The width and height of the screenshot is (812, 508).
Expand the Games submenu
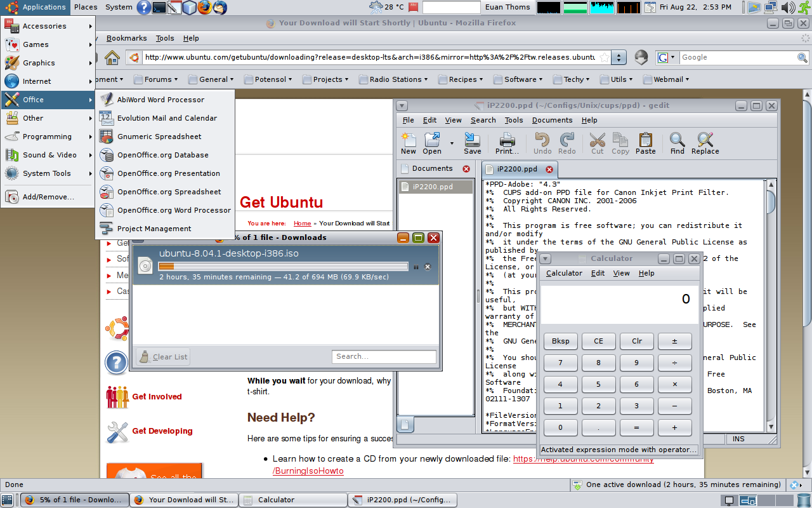48,44
